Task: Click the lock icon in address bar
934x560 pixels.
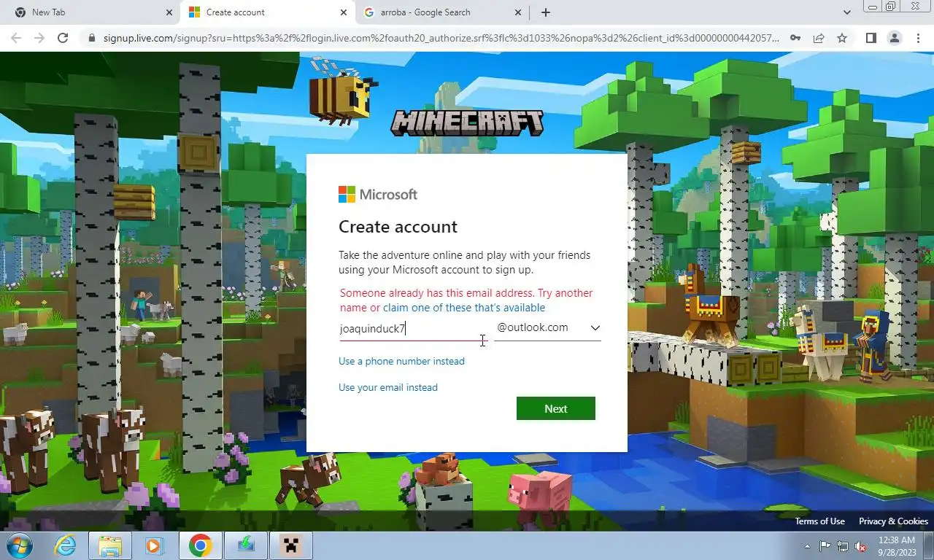Action: click(x=91, y=38)
